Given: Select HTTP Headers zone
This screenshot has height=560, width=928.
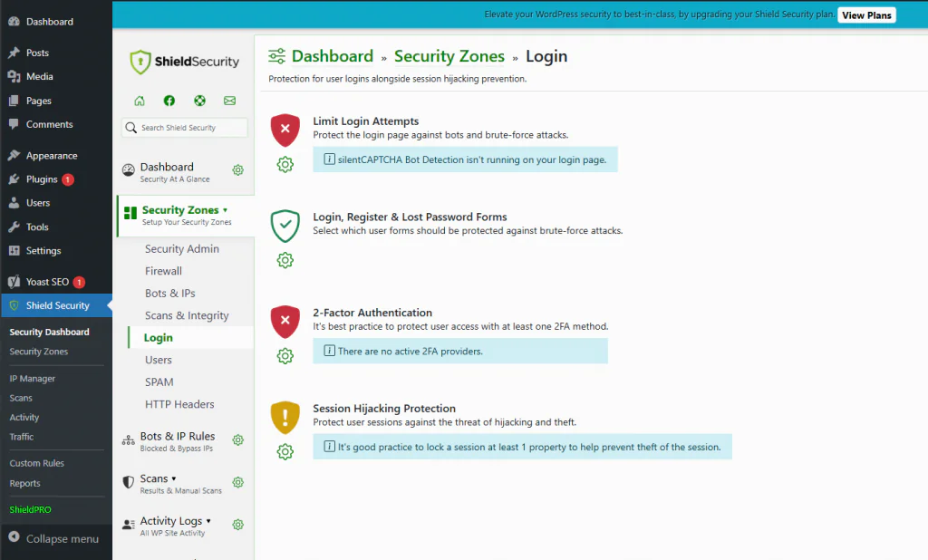Looking at the screenshot, I should pyautogui.click(x=179, y=404).
